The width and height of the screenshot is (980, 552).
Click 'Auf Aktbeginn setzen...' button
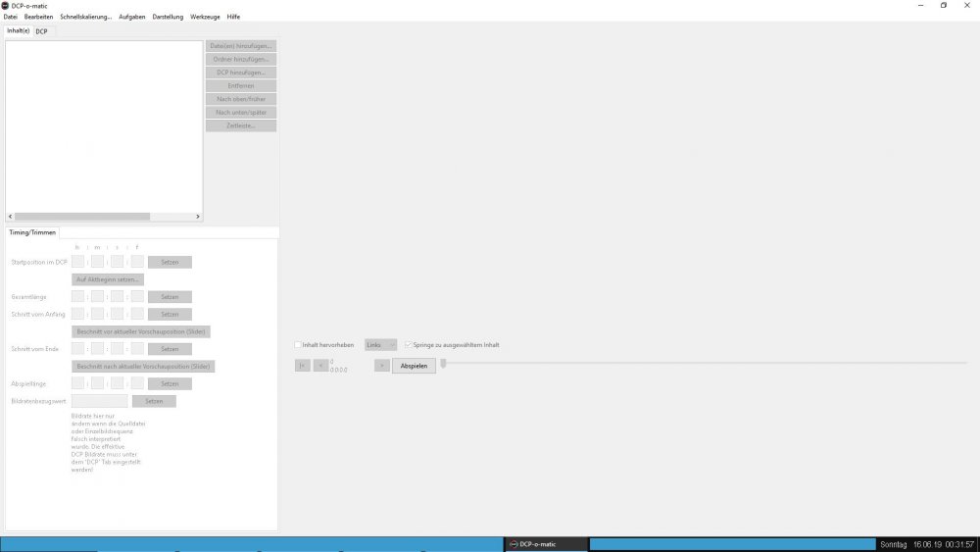pyautogui.click(x=108, y=279)
